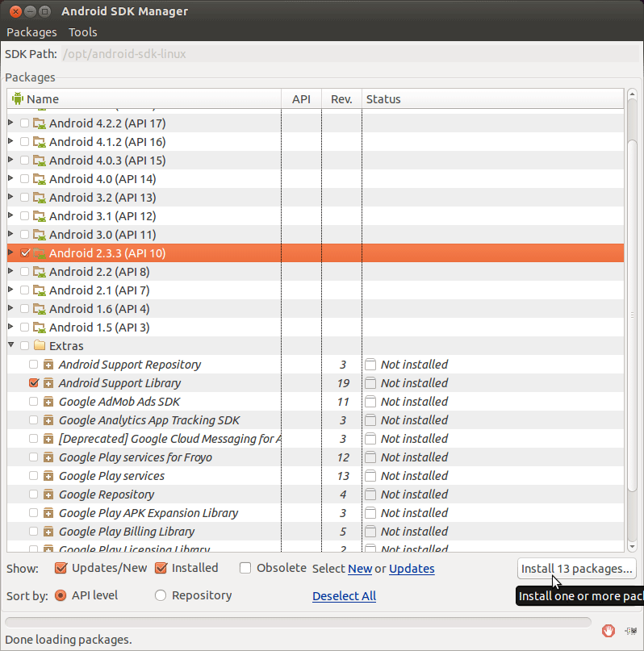Enable the Obsolete show filter
644x651 pixels.
245,568
